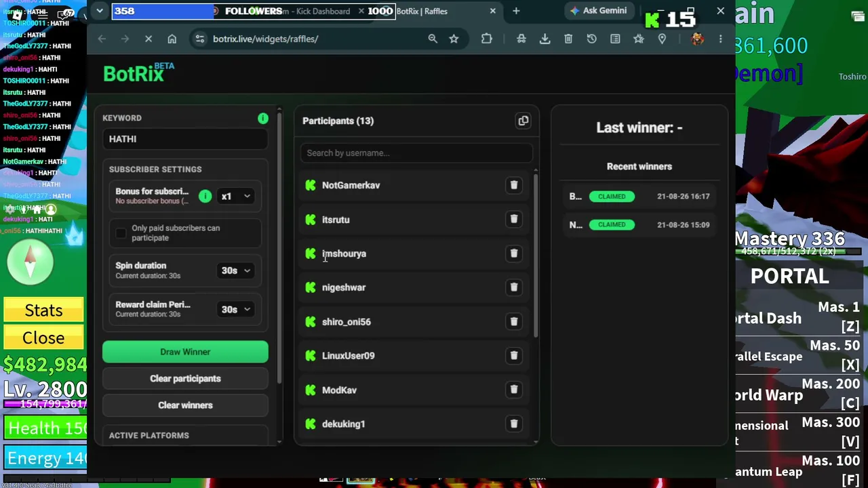Show keyword info tooltip icon

point(263,119)
